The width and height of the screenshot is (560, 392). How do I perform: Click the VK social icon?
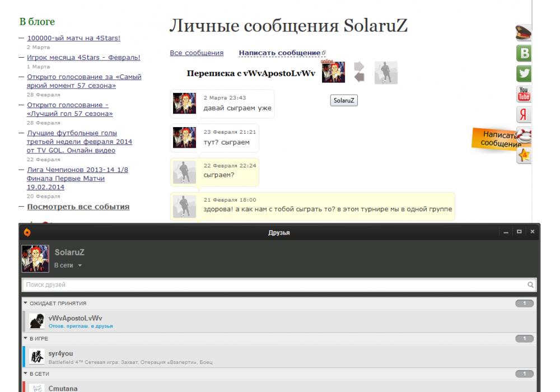[523, 53]
